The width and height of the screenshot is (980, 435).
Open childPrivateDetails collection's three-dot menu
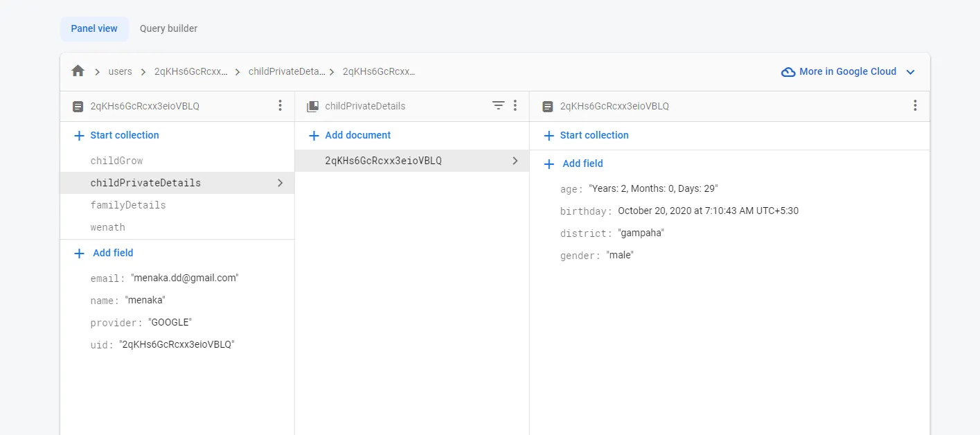click(x=515, y=106)
